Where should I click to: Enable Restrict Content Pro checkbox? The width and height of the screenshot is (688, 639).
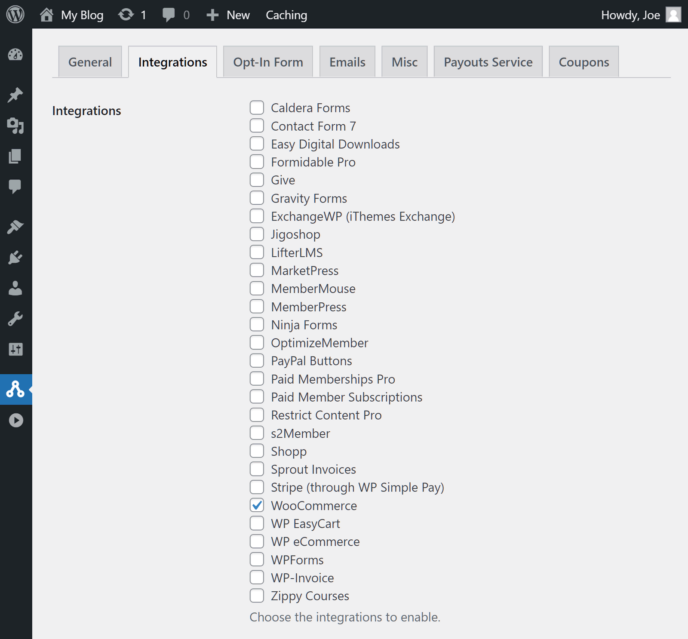click(257, 414)
